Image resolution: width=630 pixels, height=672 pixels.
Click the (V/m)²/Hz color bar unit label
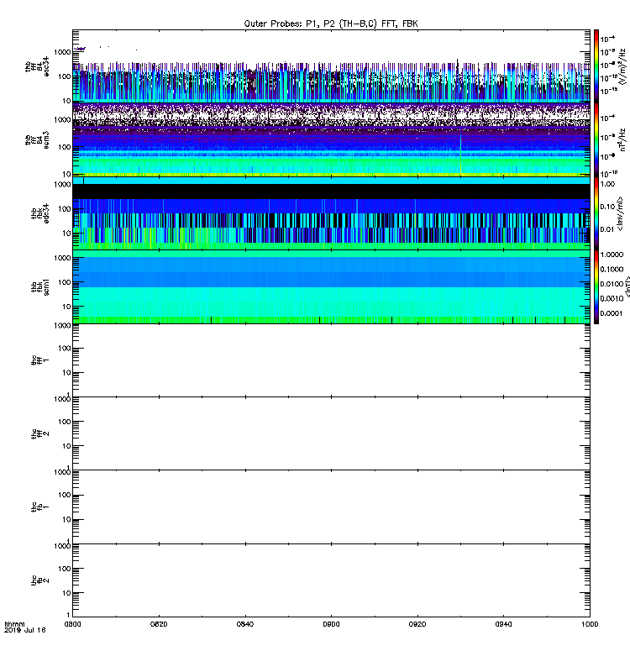click(x=622, y=66)
